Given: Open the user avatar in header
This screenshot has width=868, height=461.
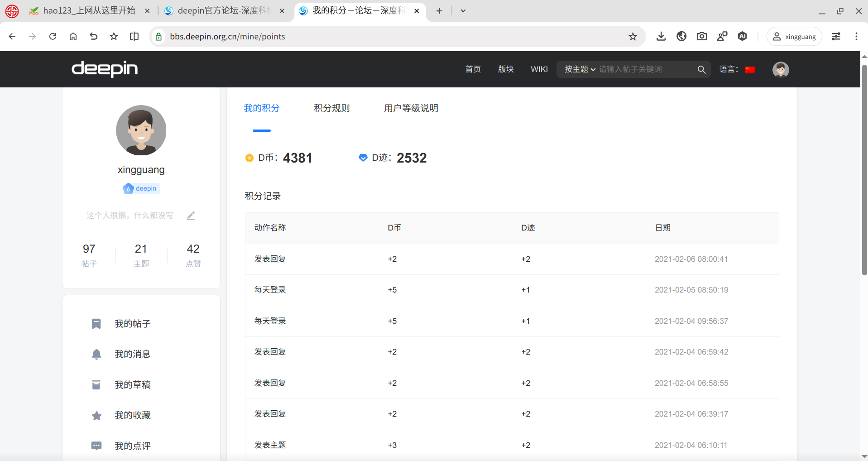Looking at the screenshot, I should (781, 70).
